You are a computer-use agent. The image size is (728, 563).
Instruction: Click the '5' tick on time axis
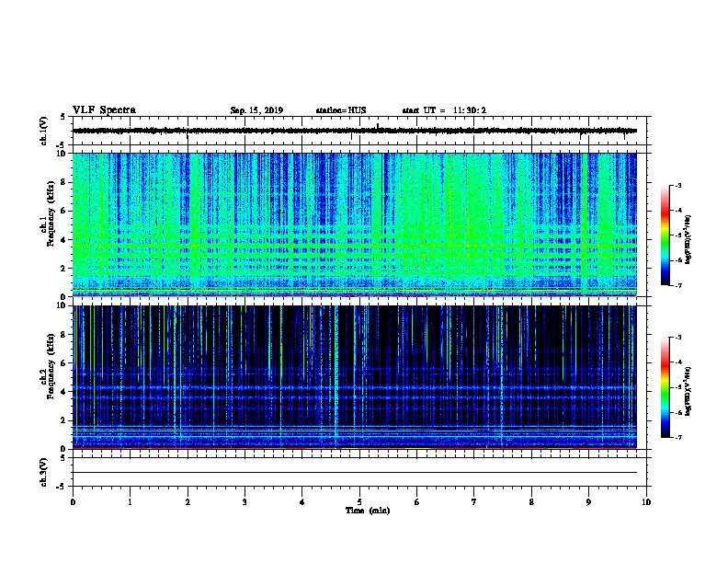(x=359, y=502)
